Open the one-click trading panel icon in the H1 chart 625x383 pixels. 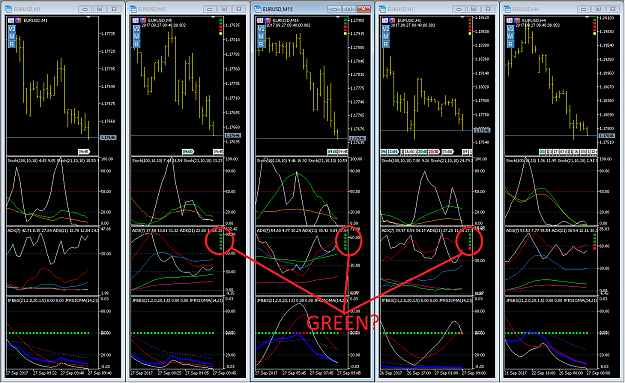click(385, 20)
